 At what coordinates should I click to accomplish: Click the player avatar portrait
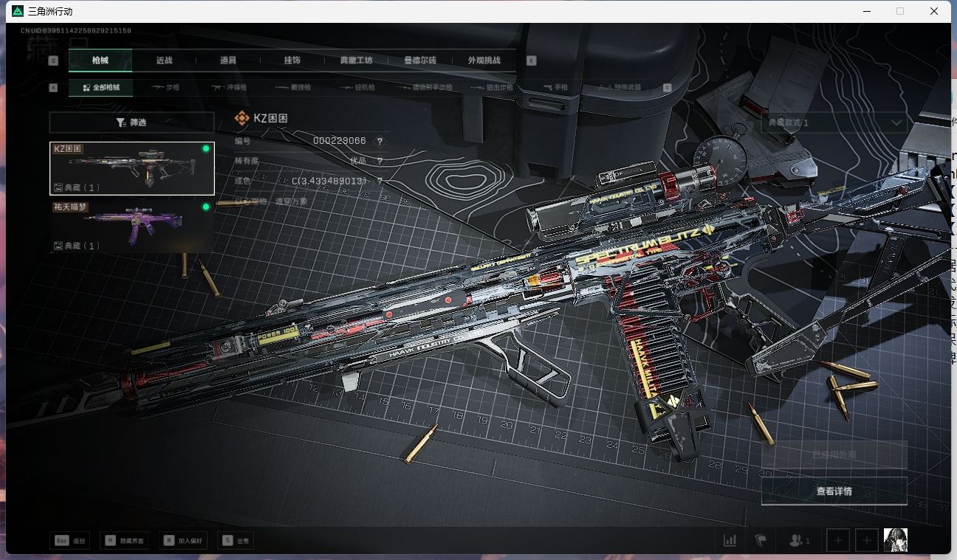tap(895, 540)
